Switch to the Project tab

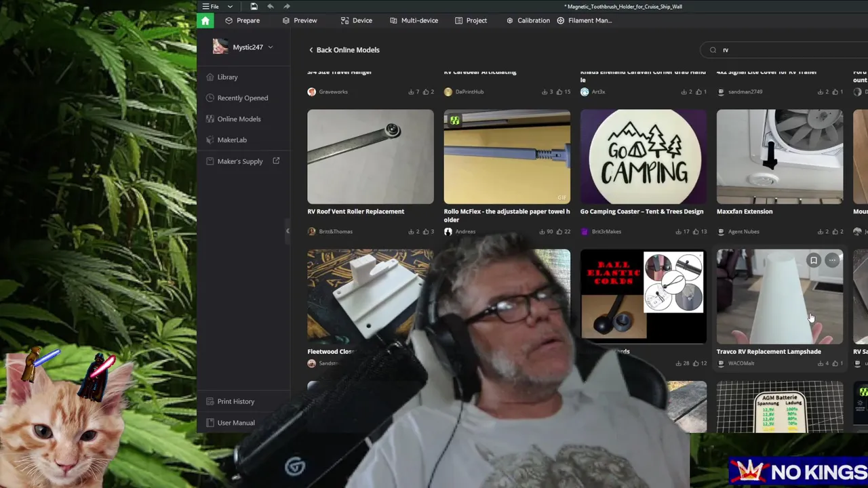pyautogui.click(x=471, y=20)
